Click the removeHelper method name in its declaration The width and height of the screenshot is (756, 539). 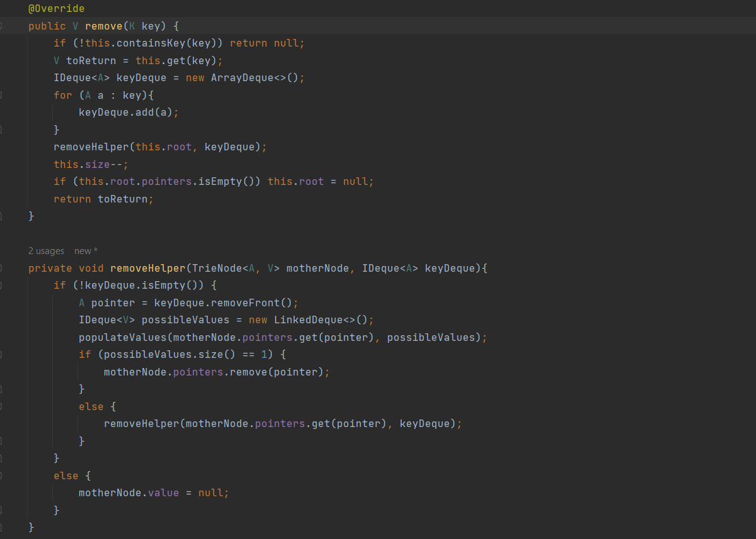coord(146,269)
